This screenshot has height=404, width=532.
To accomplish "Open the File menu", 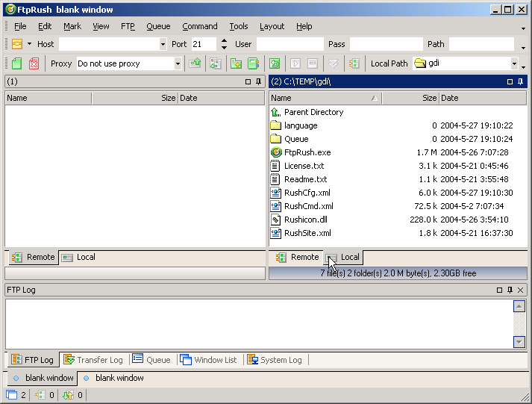I will pyautogui.click(x=20, y=26).
